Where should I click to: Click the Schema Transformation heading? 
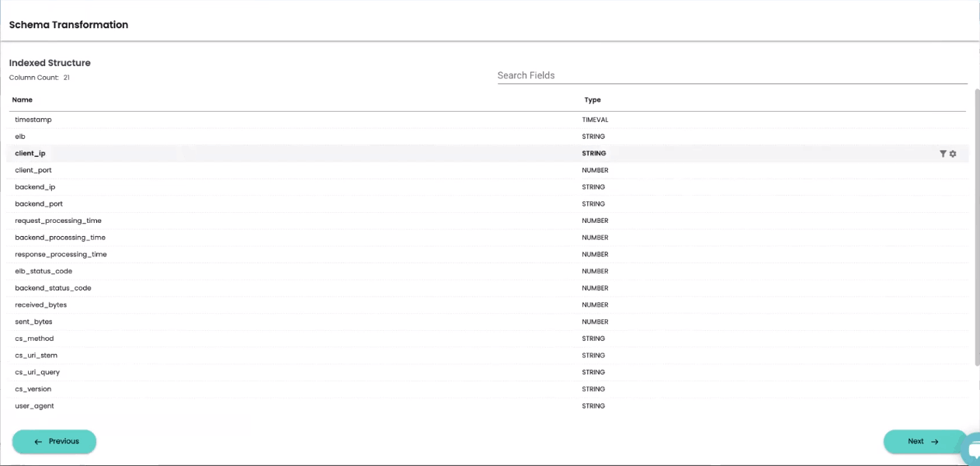[x=68, y=25]
